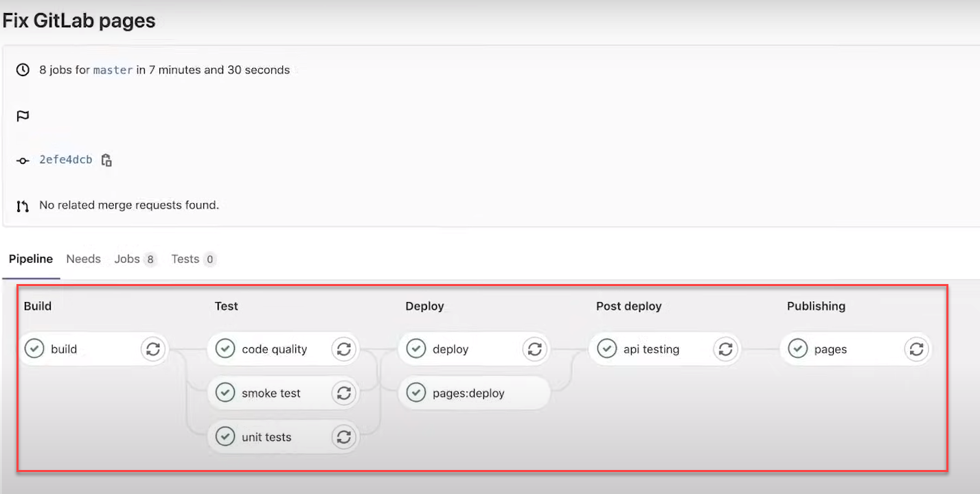Click the flag icon below the job summary
This screenshot has height=494, width=980.
click(x=23, y=116)
